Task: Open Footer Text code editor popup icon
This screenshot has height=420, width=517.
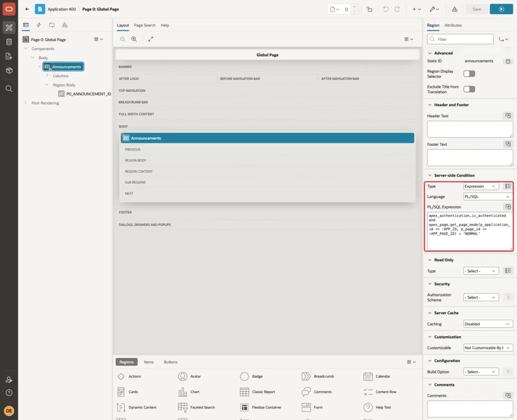Action: (508, 144)
